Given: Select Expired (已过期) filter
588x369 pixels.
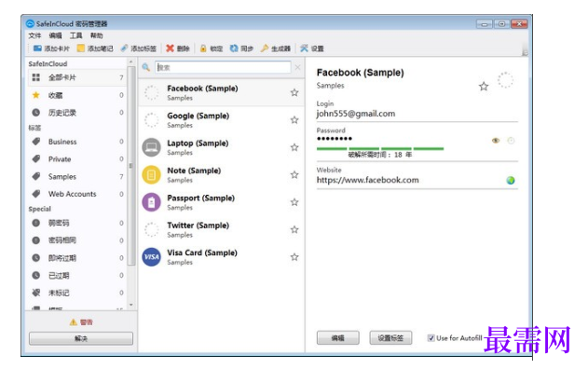Looking at the screenshot, I should pyautogui.click(x=77, y=275).
